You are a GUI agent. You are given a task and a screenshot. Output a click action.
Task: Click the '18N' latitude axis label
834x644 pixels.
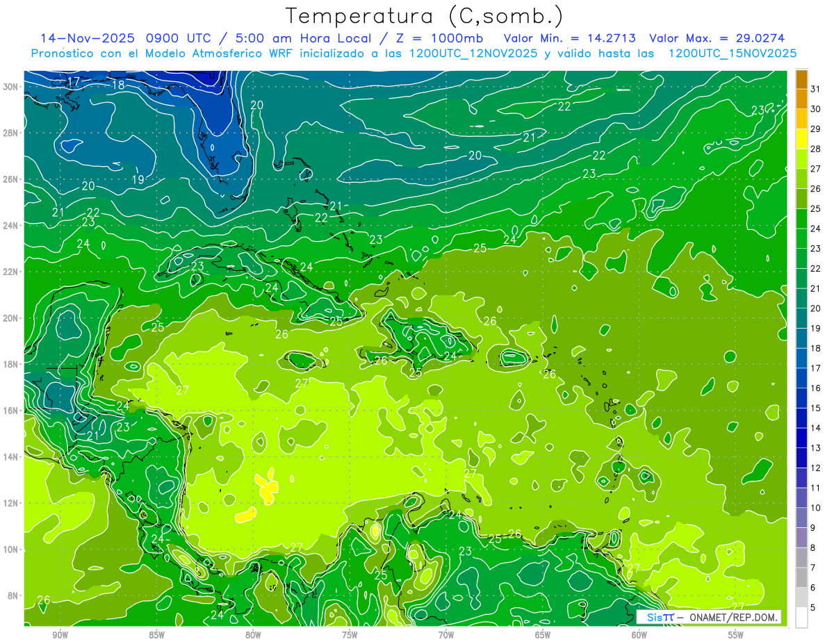pos(11,364)
